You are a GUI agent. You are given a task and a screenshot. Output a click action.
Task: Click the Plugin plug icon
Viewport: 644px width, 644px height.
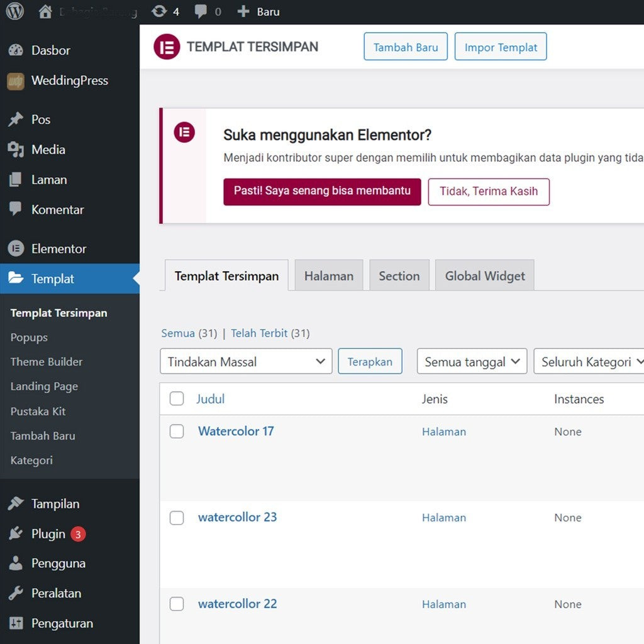[x=16, y=533]
